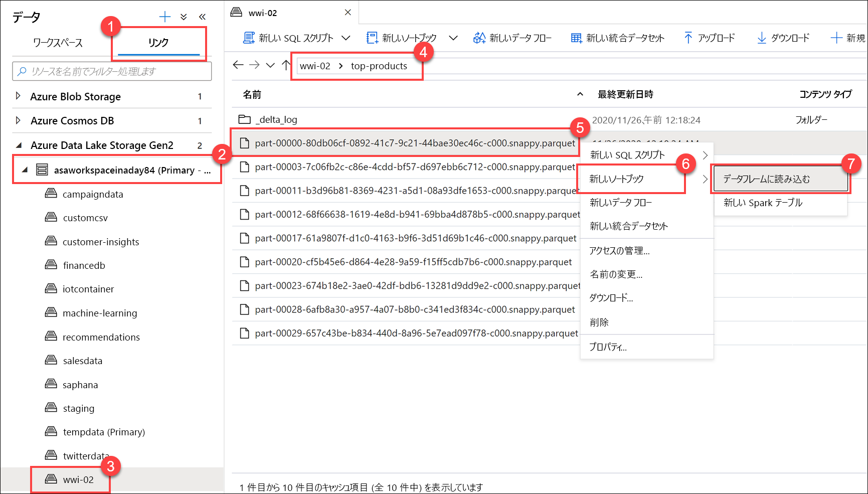This screenshot has height=494, width=868.
Task: Click the ダウンロード toolbar button
Action: pyautogui.click(x=783, y=38)
